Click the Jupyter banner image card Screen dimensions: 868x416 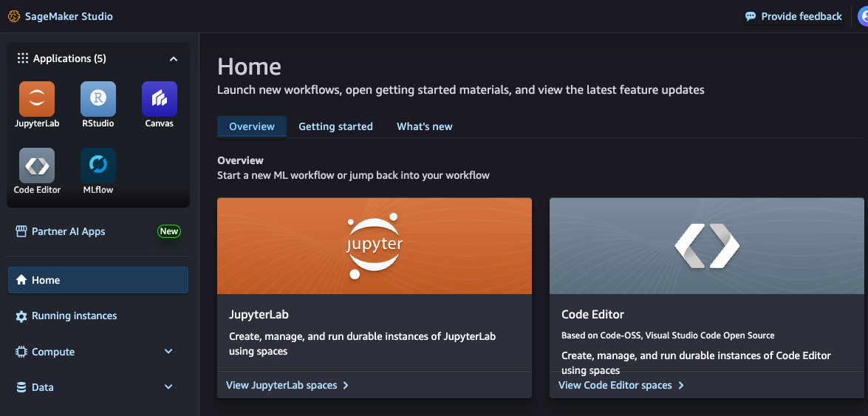[375, 246]
